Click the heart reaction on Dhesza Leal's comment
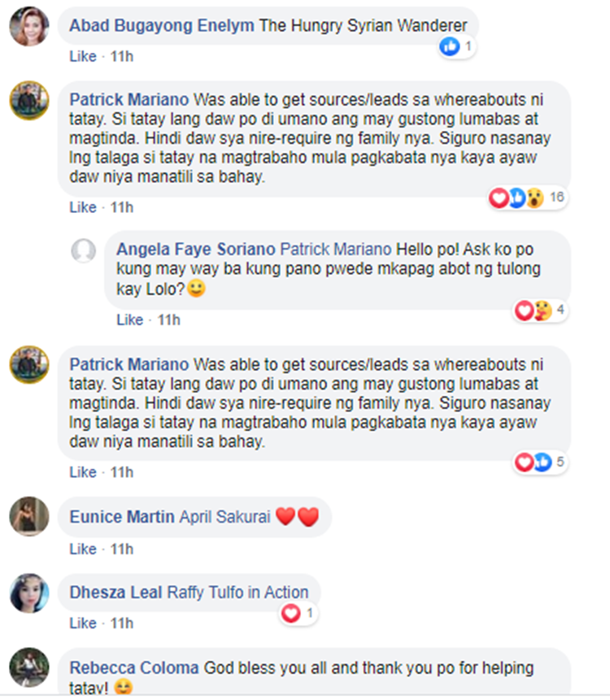 (x=290, y=613)
